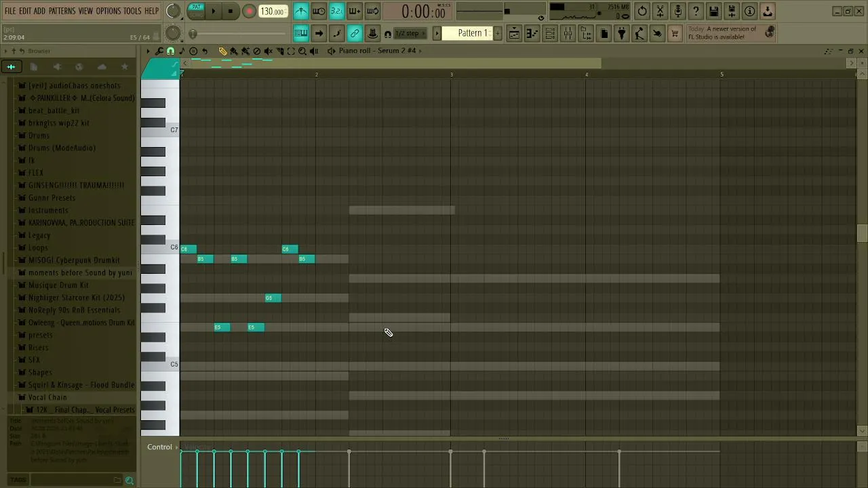Open the EDIT menu
This screenshot has width=868, height=488.
tap(25, 11)
